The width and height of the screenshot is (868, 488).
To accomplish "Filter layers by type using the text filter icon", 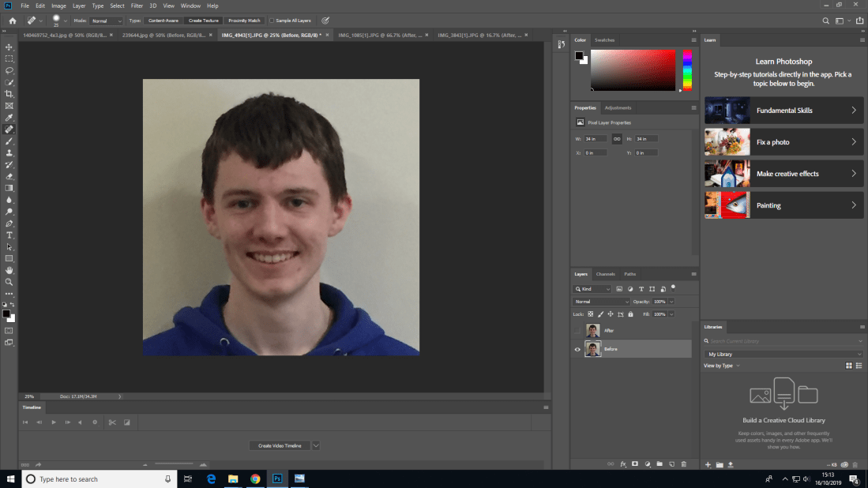I will (x=641, y=289).
